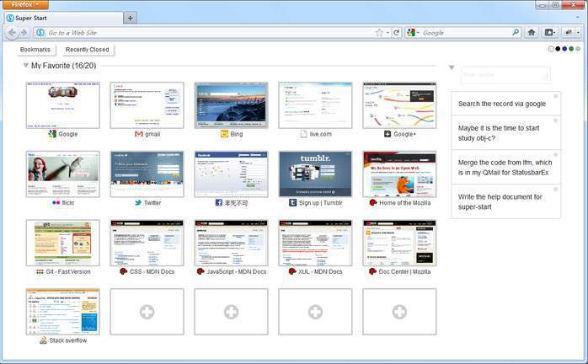
Task: Select the black theme color dot
Action: (x=558, y=49)
